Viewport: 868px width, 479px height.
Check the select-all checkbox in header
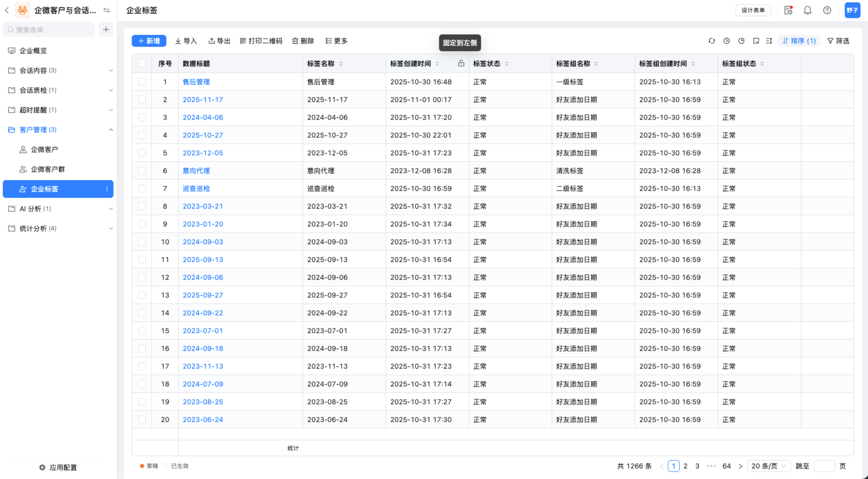142,63
